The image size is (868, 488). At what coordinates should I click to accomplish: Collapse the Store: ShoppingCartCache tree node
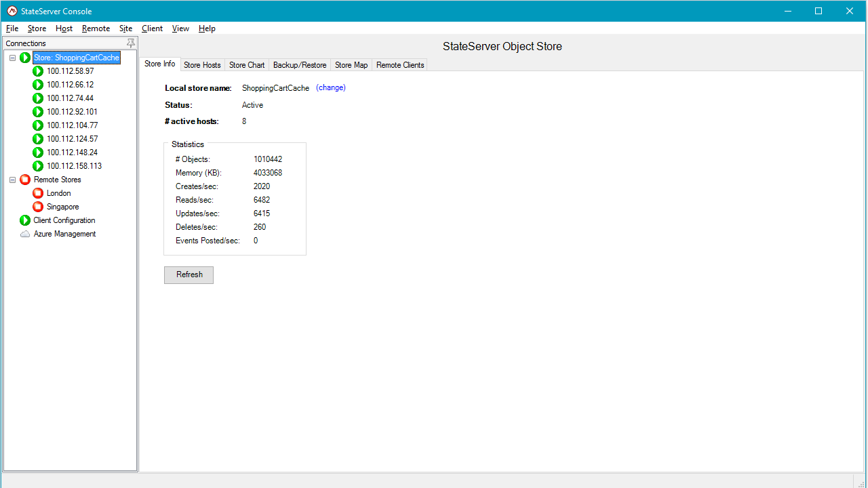click(x=12, y=58)
